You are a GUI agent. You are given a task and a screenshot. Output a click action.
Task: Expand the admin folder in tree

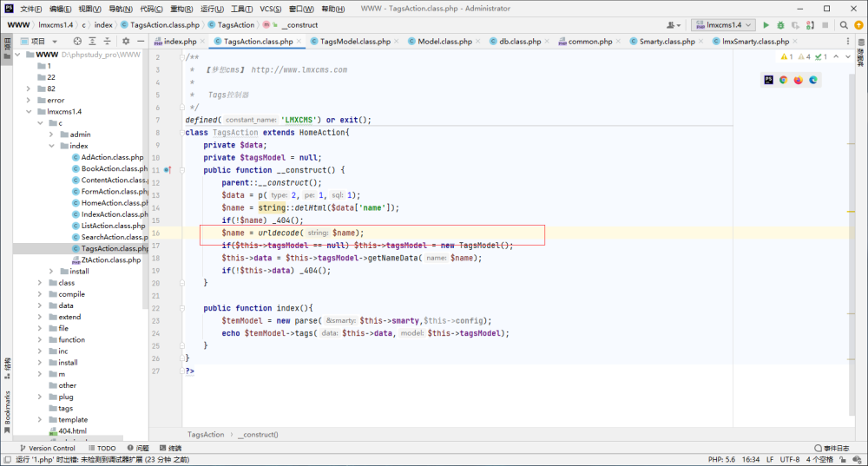(x=51, y=135)
